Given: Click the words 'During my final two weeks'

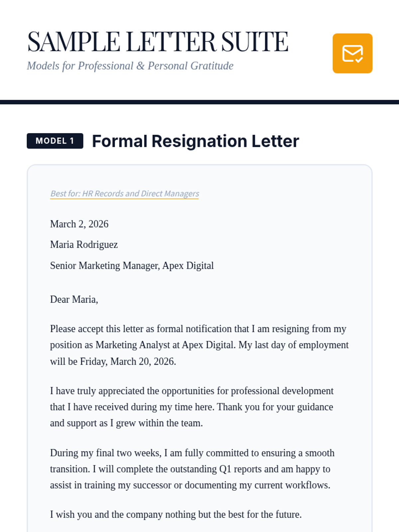Looking at the screenshot, I should [105, 453].
